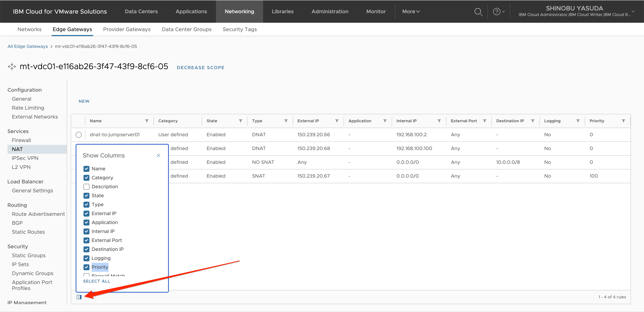
Task: Open the Libraries menu
Action: coord(282,12)
